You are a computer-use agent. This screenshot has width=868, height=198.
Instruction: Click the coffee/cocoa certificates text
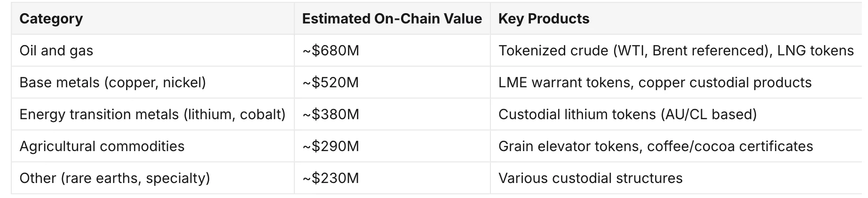730,146
